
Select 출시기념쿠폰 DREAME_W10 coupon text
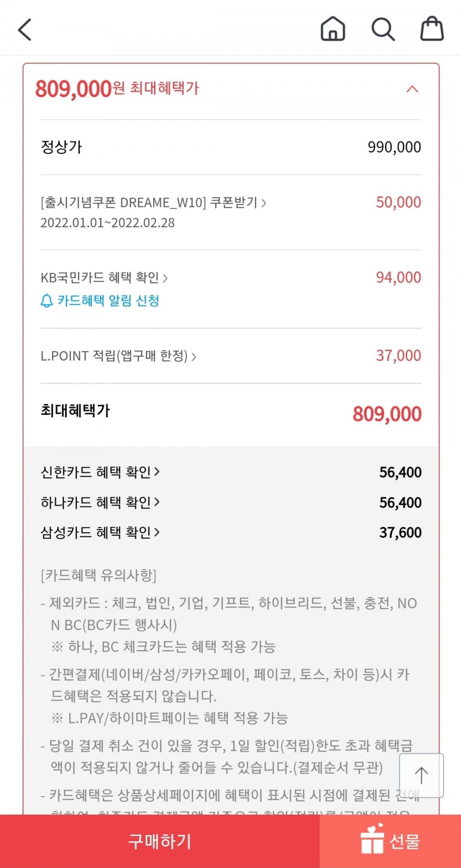[x=123, y=203]
